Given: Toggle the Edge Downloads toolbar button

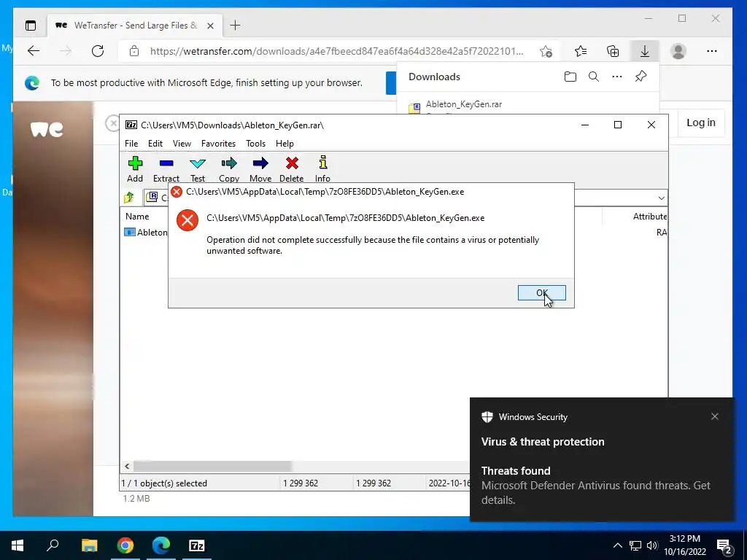Looking at the screenshot, I should (x=645, y=51).
